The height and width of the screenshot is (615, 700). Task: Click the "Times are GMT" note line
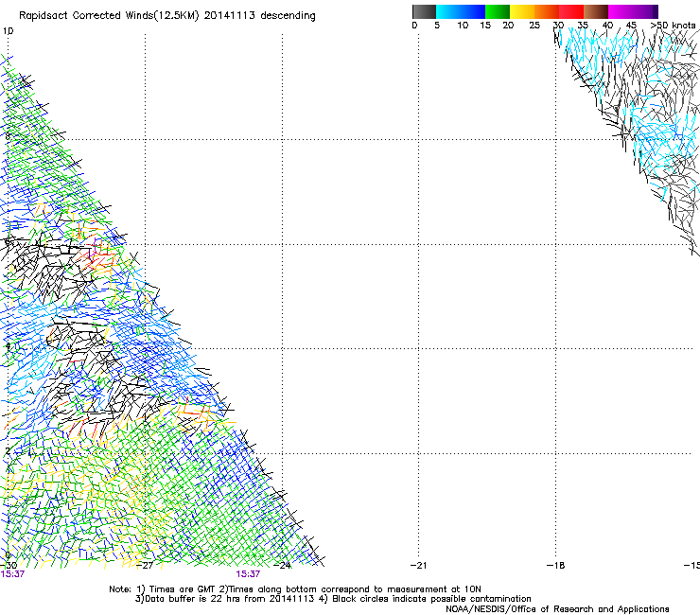point(295,589)
